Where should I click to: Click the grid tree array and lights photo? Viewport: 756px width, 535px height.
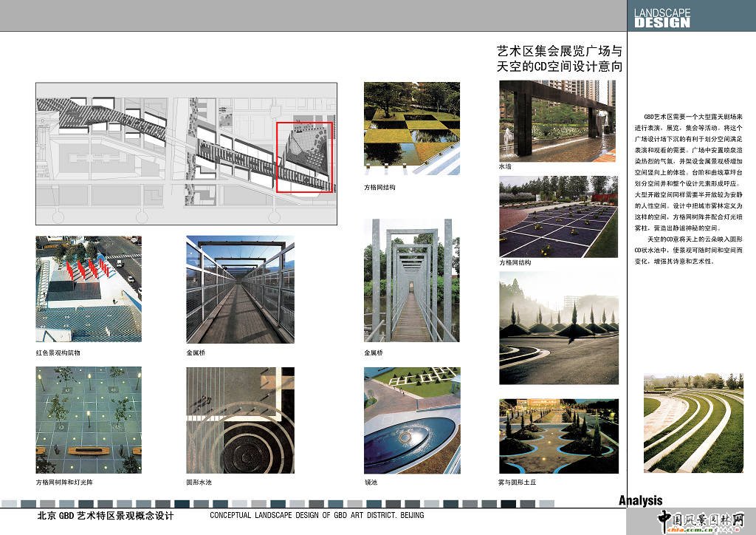click(x=89, y=420)
